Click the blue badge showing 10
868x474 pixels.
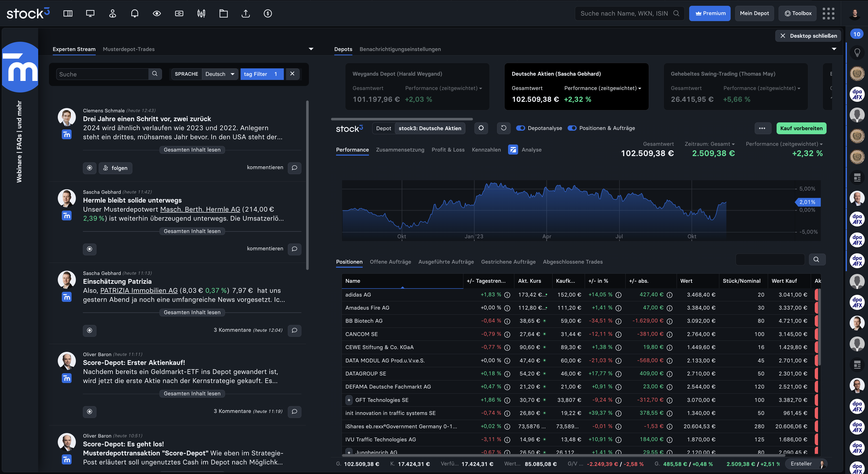(857, 34)
